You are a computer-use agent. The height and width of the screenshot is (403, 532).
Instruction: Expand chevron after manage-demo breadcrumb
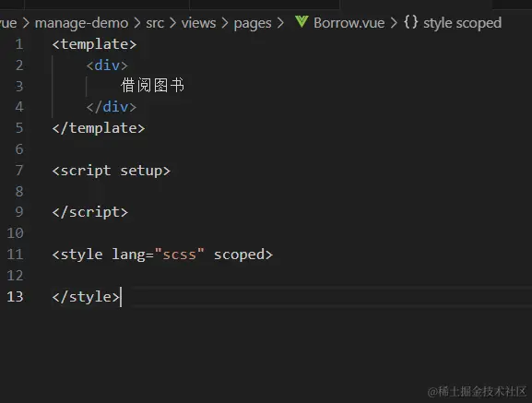click(137, 23)
